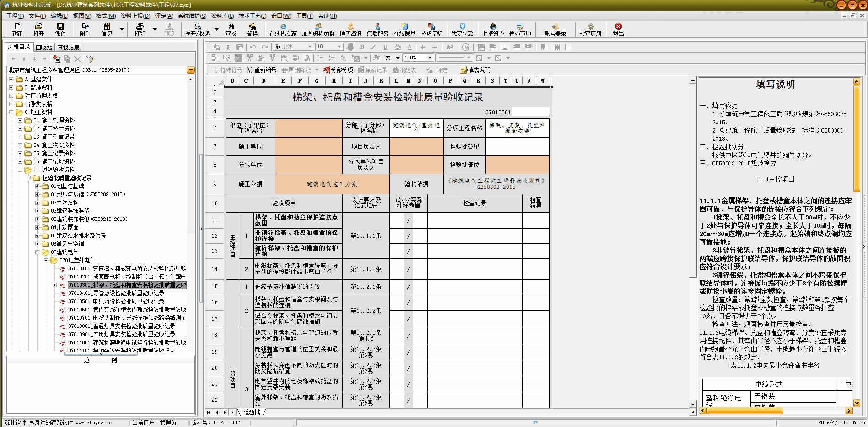Open the 100% zoom level dropdown
The image size is (868, 427).
click(430, 58)
